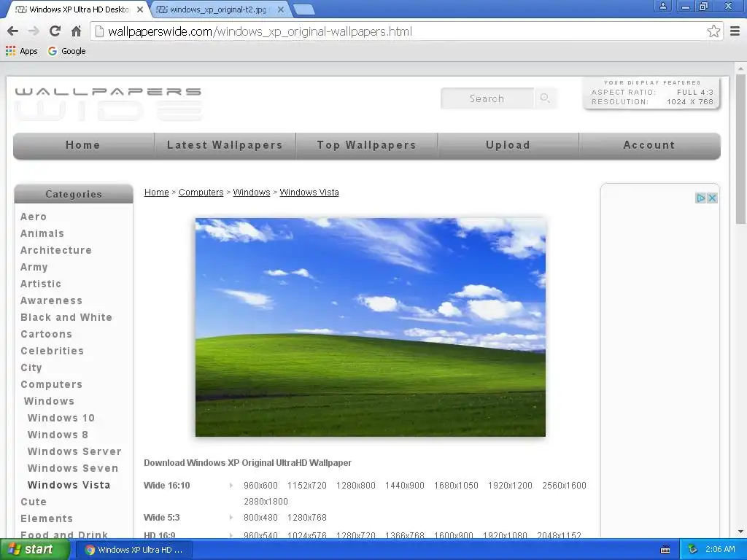Follow the Windows Vista breadcrumb link
The height and width of the screenshot is (560, 747).
pos(309,192)
